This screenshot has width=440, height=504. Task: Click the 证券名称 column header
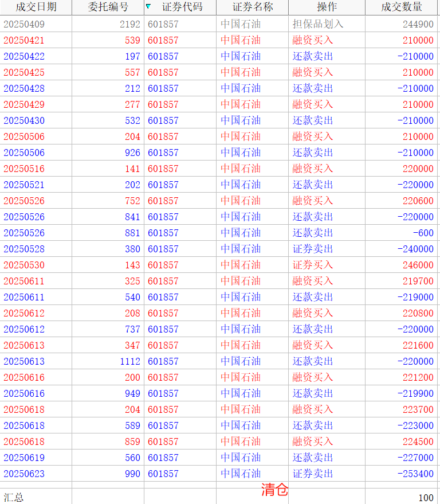click(x=253, y=7)
